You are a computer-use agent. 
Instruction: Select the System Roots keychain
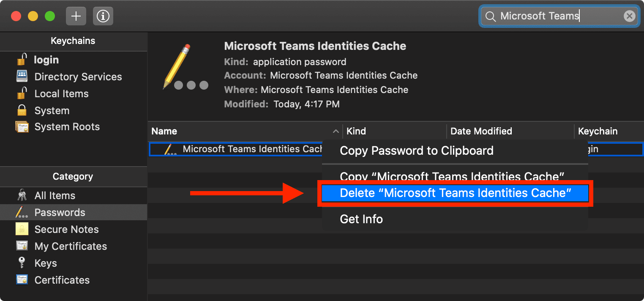tap(67, 127)
